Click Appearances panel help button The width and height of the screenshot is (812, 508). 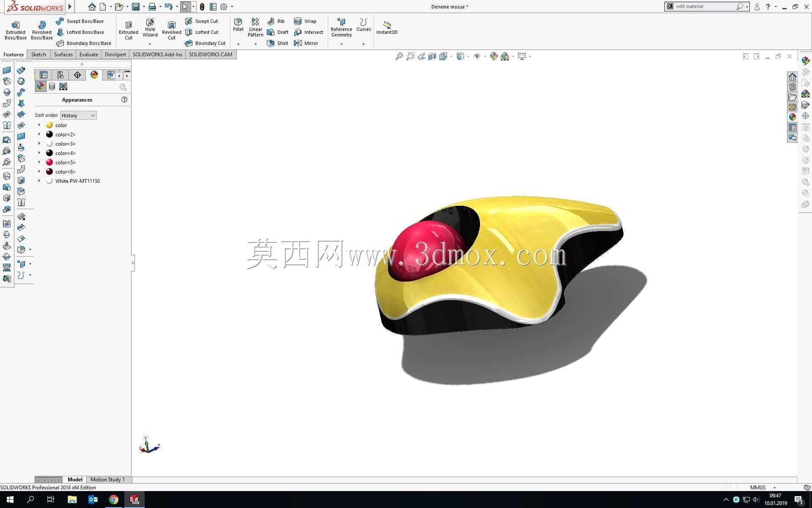[124, 99]
